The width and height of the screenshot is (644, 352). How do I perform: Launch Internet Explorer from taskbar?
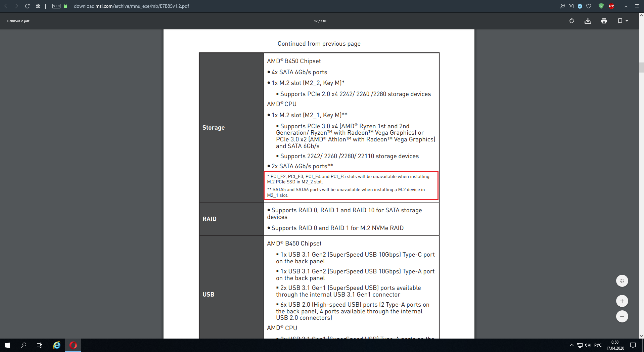pyautogui.click(x=57, y=345)
